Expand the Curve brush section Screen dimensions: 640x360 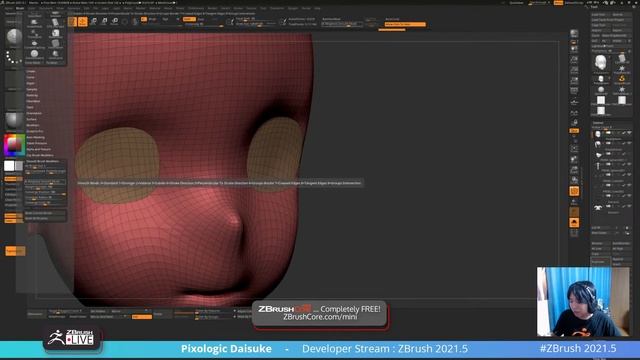31,77
